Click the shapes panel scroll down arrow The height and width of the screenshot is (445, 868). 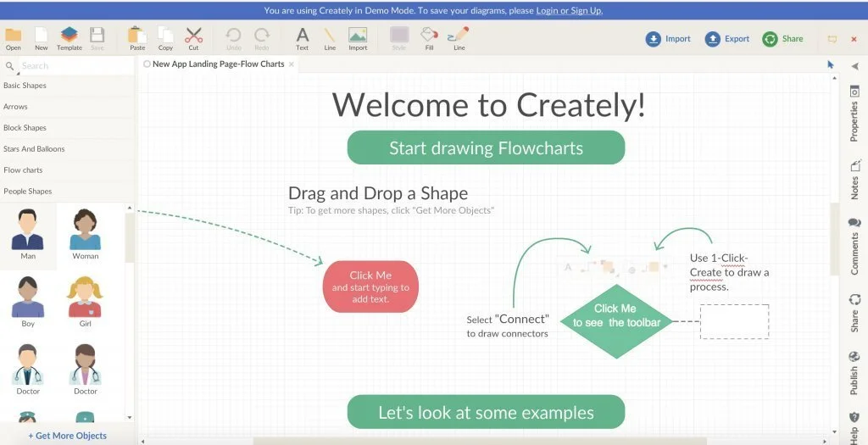[x=130, y=417]
